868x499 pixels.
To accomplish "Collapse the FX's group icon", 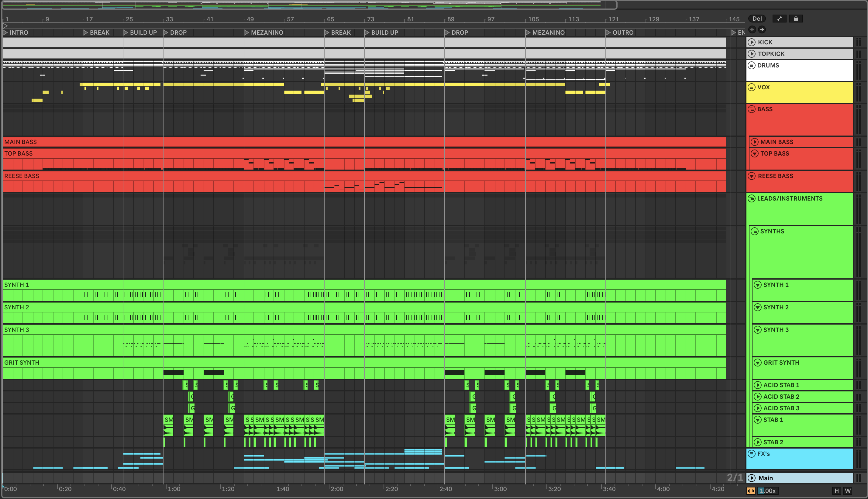I will (752, 454).
